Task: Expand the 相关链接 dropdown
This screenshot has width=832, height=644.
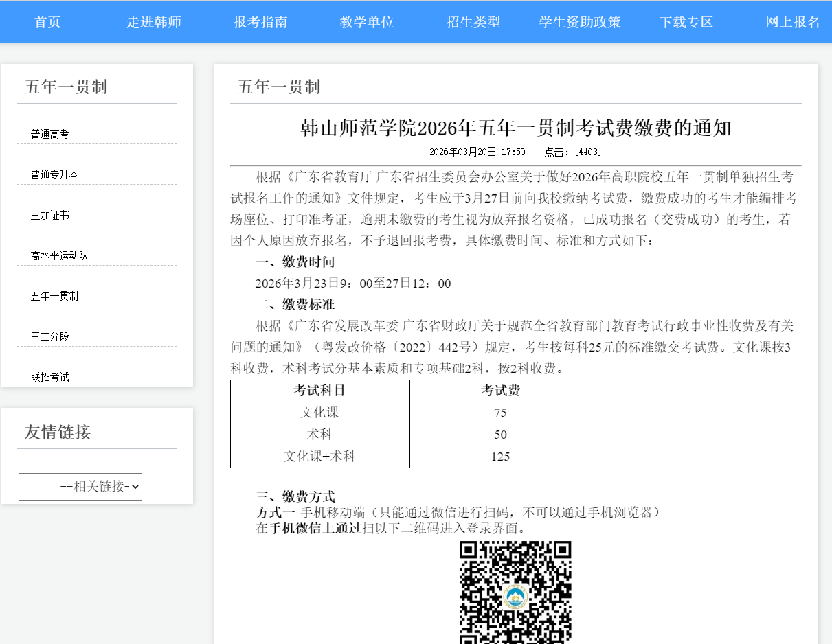Action: click(x=80, y=486)
